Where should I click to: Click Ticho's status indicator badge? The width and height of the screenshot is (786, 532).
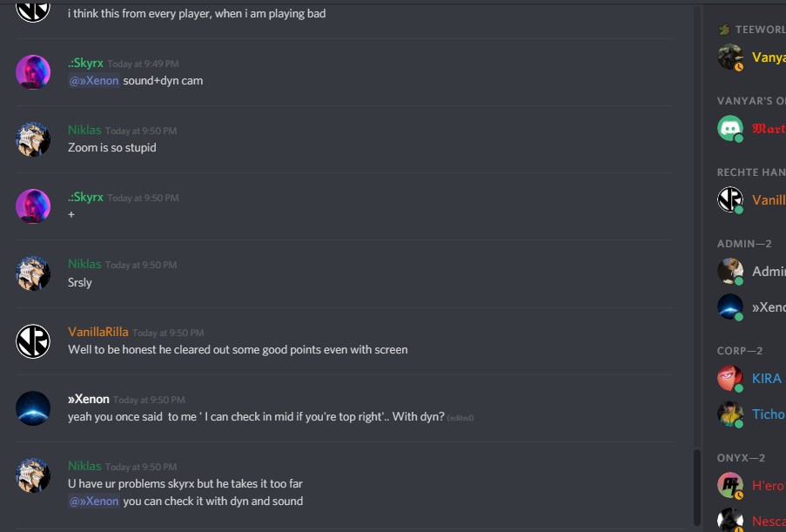(x=739, y=423)
